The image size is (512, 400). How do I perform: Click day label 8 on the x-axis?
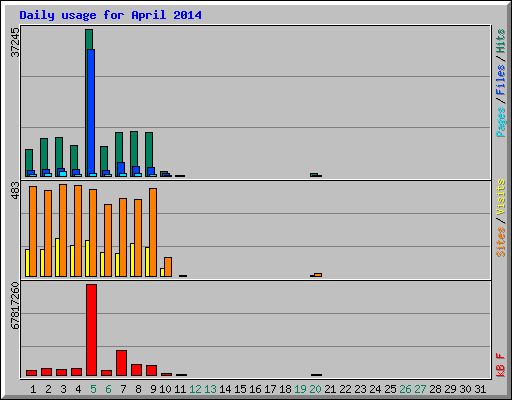pos(138,389)
